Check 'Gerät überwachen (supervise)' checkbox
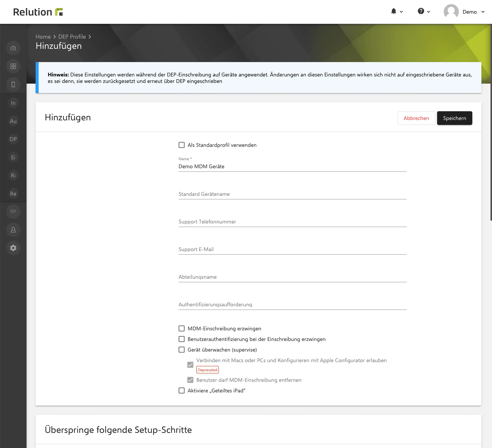The height and width of the screenshot is (448, 492). 182,350
